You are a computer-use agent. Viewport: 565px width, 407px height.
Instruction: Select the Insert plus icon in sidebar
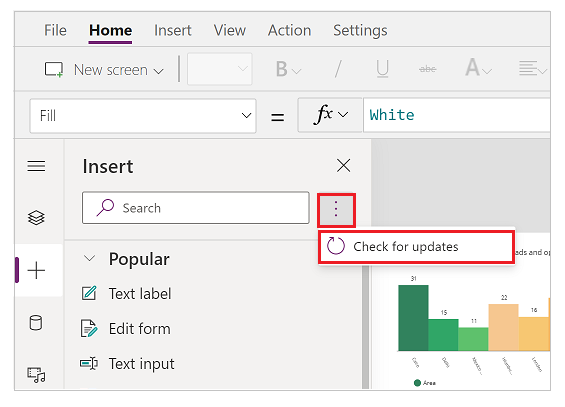pos(36,270)
